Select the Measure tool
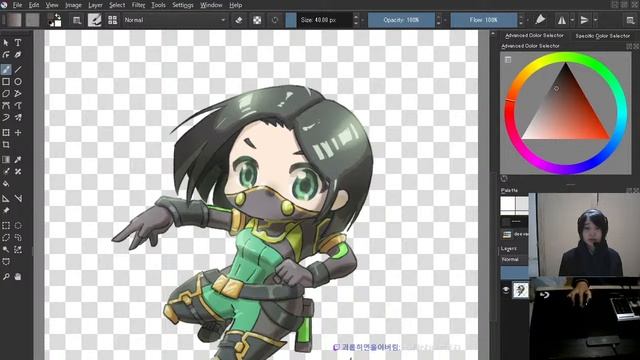Screen dimensions: 640x360 coord(18,199)
